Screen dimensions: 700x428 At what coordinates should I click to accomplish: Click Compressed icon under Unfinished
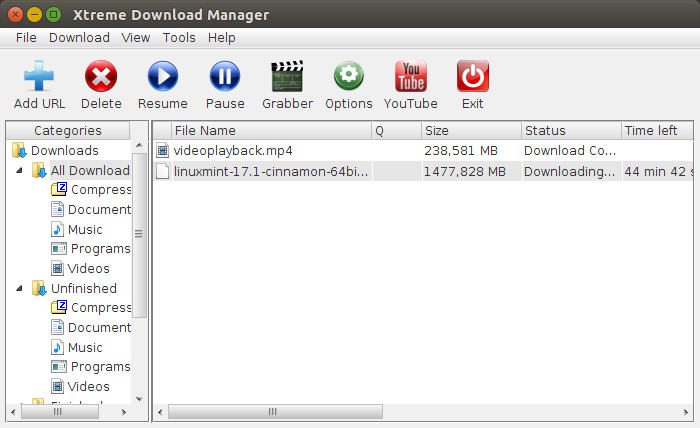click(59, 307)
